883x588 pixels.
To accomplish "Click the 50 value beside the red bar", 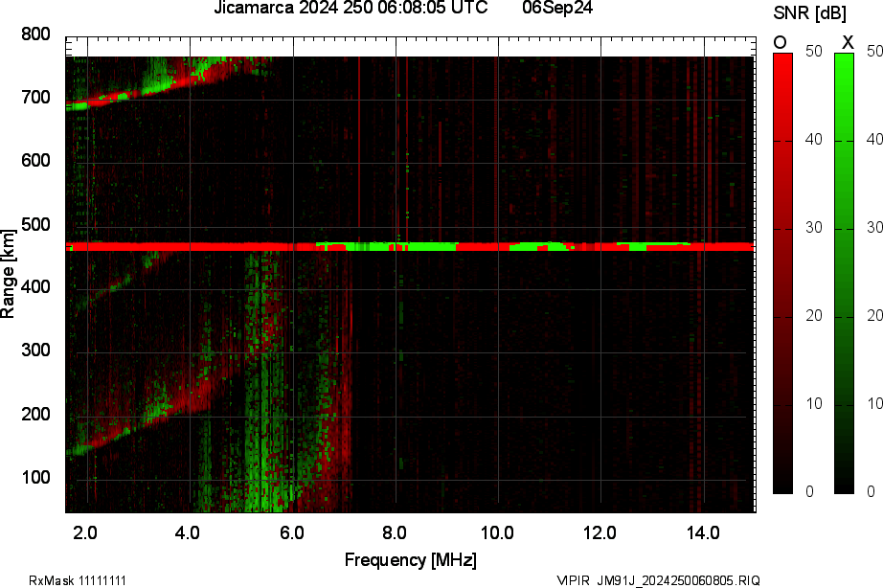I will click(814, 52).
